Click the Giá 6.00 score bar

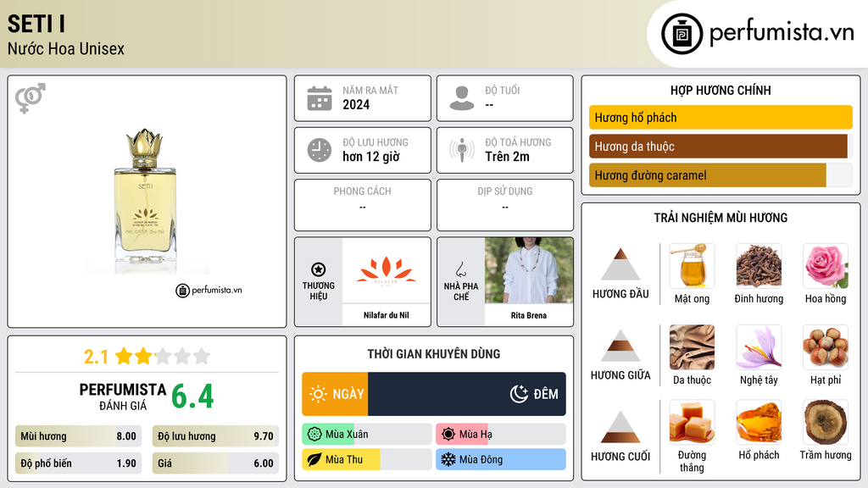tap(215, 463)
